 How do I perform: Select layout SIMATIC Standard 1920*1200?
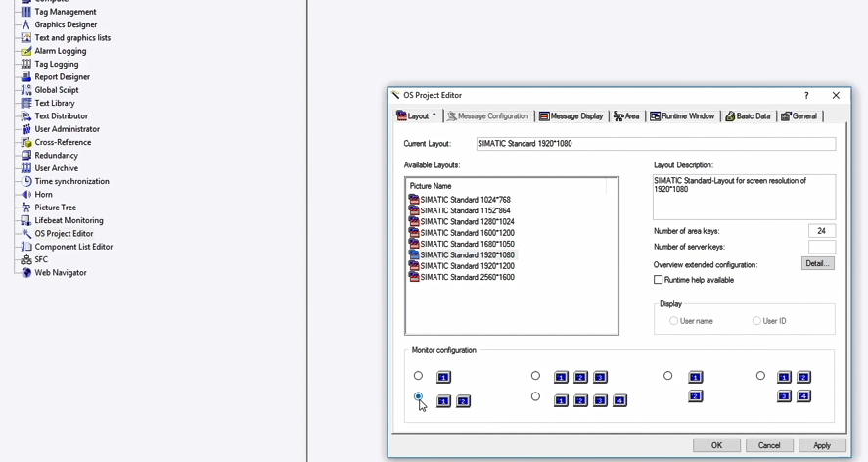[x=467, y=266]
